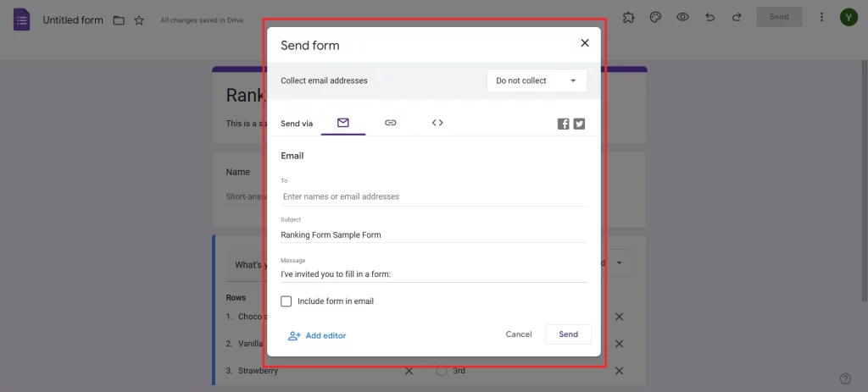
Task: Share the form on Twitter
Action: tap(579, 124)
